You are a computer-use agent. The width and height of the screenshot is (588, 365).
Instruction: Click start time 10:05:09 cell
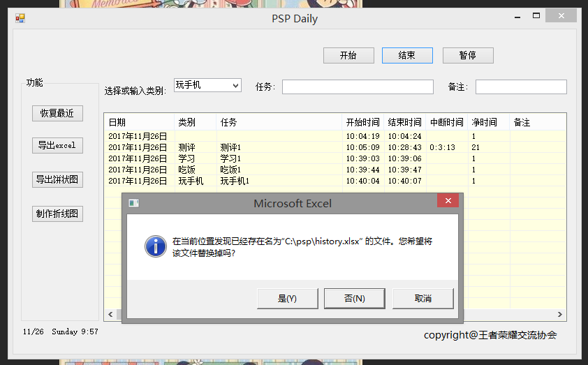[362, 147]
